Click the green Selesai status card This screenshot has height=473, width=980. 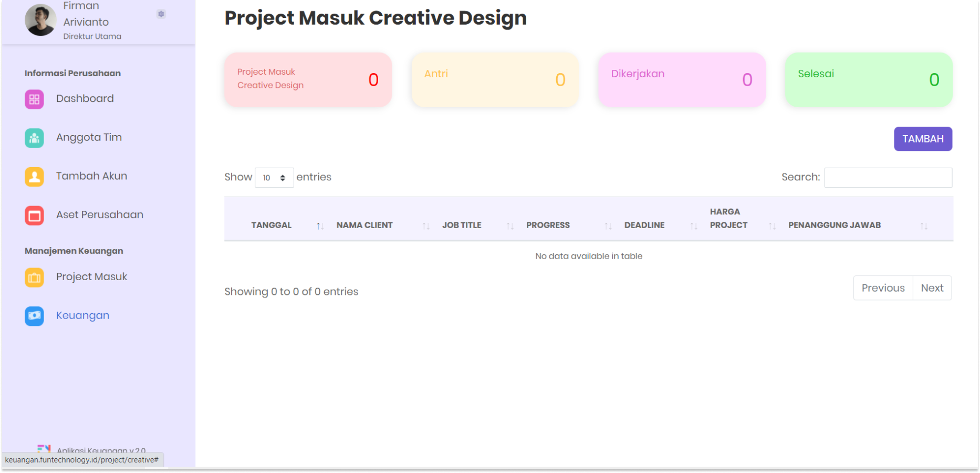(868, 80)
